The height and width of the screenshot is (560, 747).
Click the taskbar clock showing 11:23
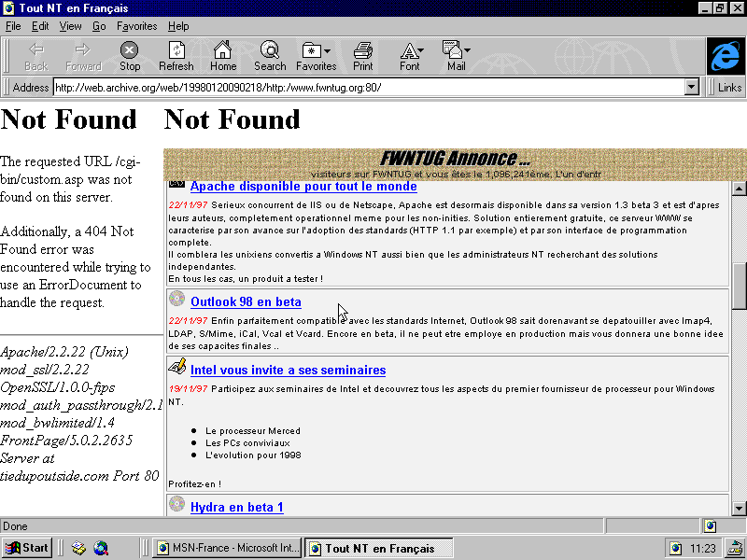pos(703,549)
